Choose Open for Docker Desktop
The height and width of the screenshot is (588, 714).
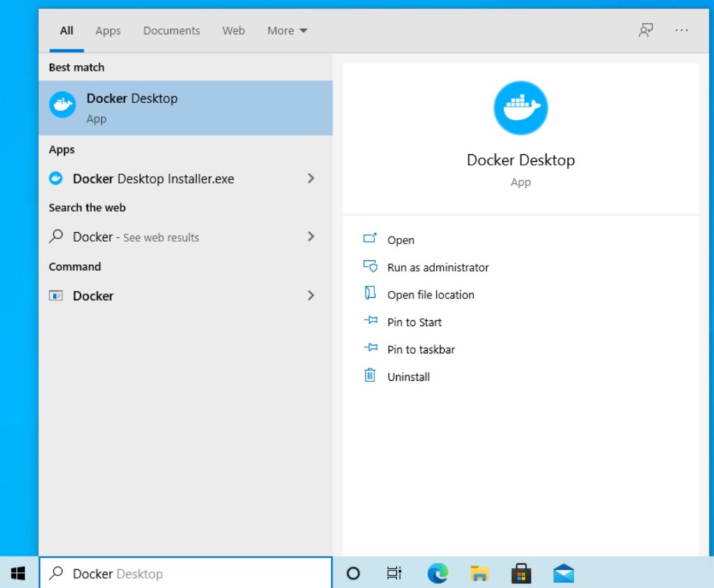click(x=401, y=240)
